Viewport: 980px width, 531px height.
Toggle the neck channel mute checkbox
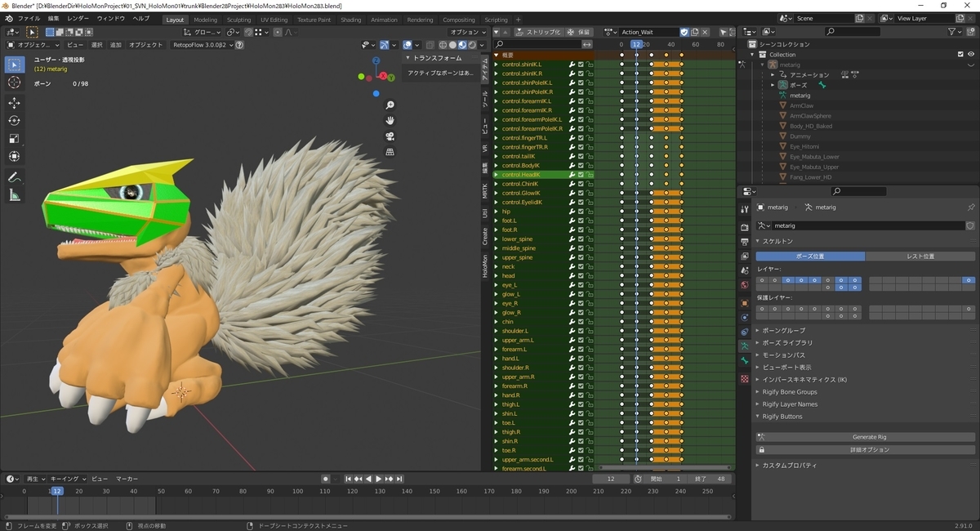coord(581,267)
